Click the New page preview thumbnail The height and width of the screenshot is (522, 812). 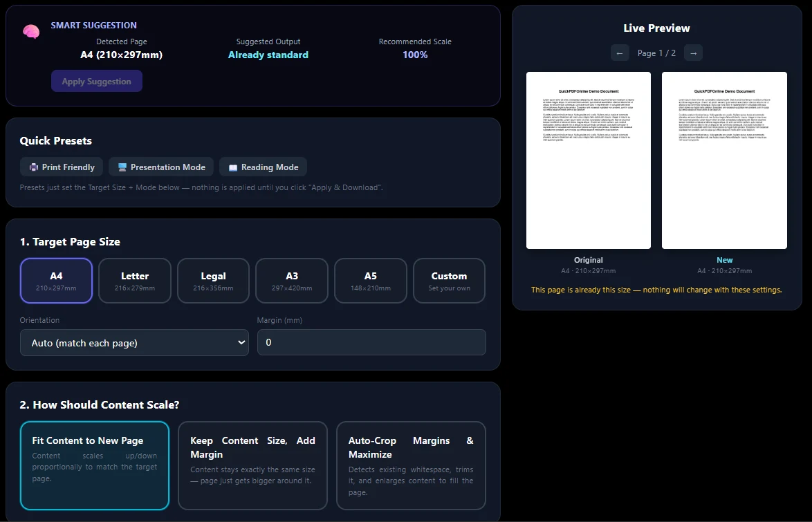(x=724, y=160)
